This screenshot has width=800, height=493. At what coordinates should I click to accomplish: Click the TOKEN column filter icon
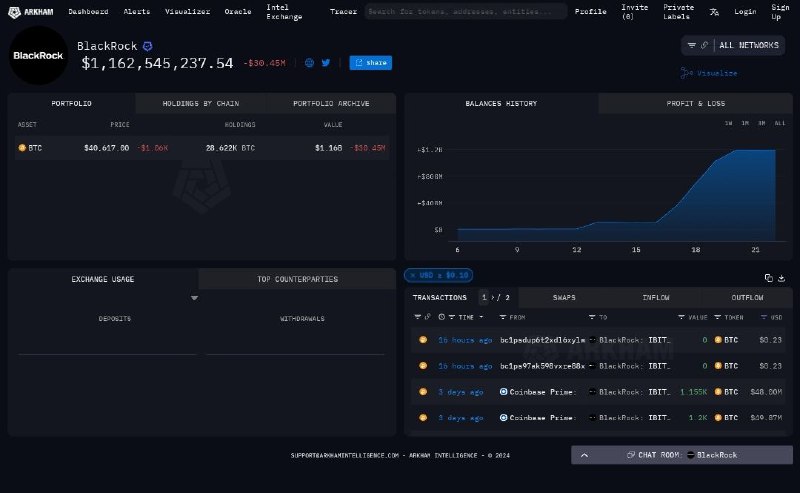point(717,317)
